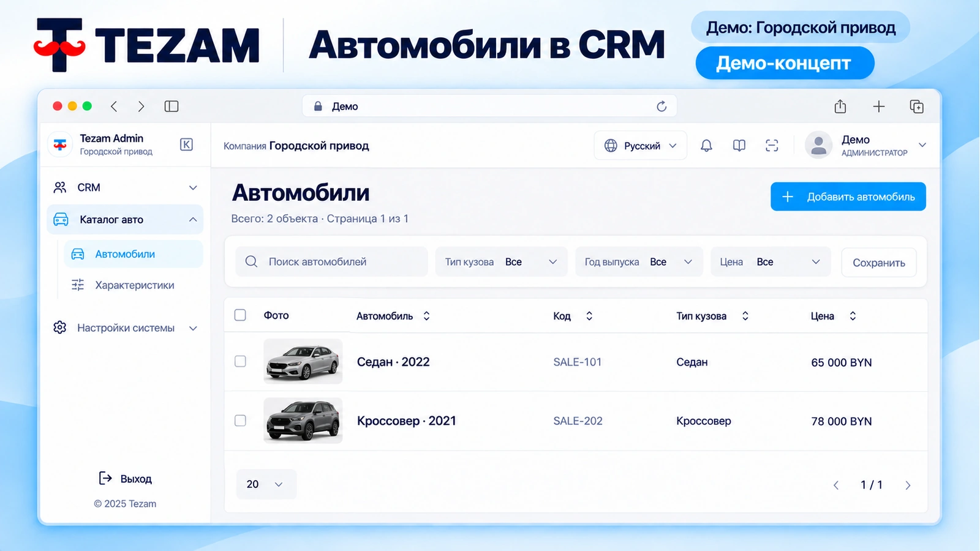The width and height of the screenshot is (980, 551).
Task: Open the silver sedan photo thumbnail
Action: (303, 361)
